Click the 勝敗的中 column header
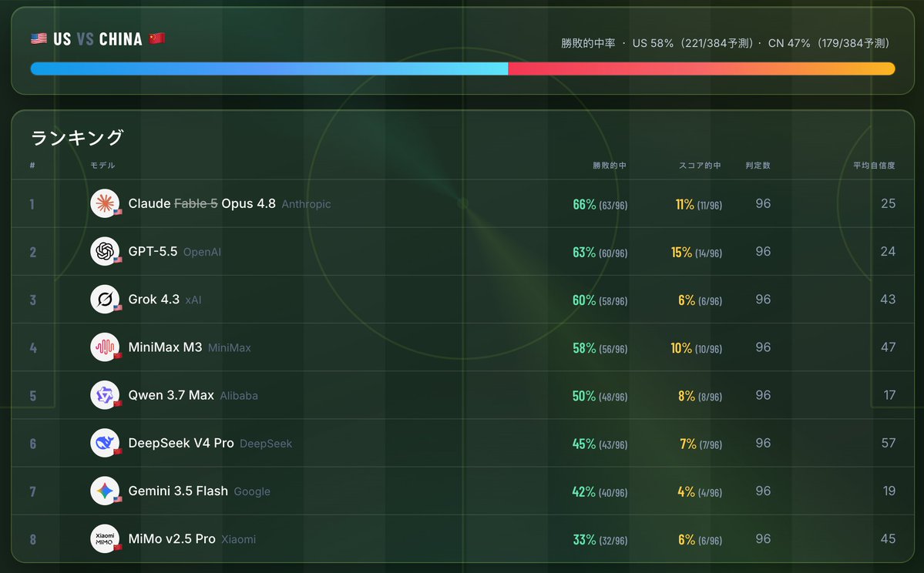 610,166
